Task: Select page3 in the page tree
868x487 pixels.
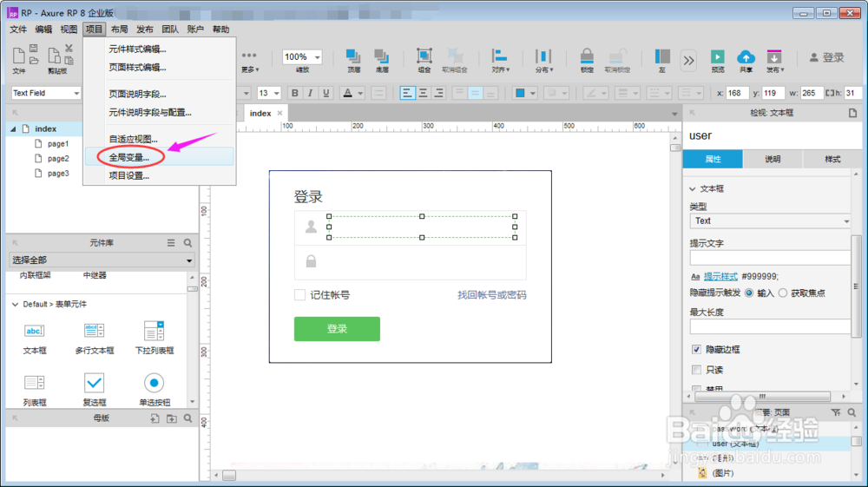Action: 57,174
